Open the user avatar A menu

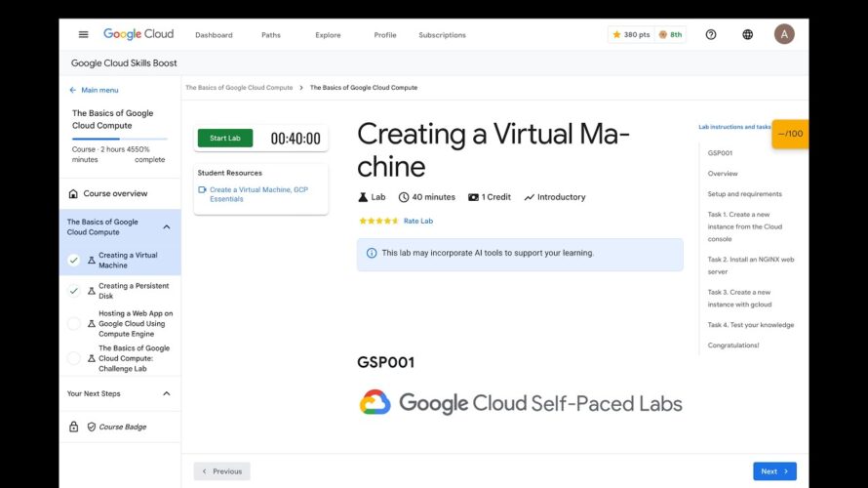click(x=784, y=34)
